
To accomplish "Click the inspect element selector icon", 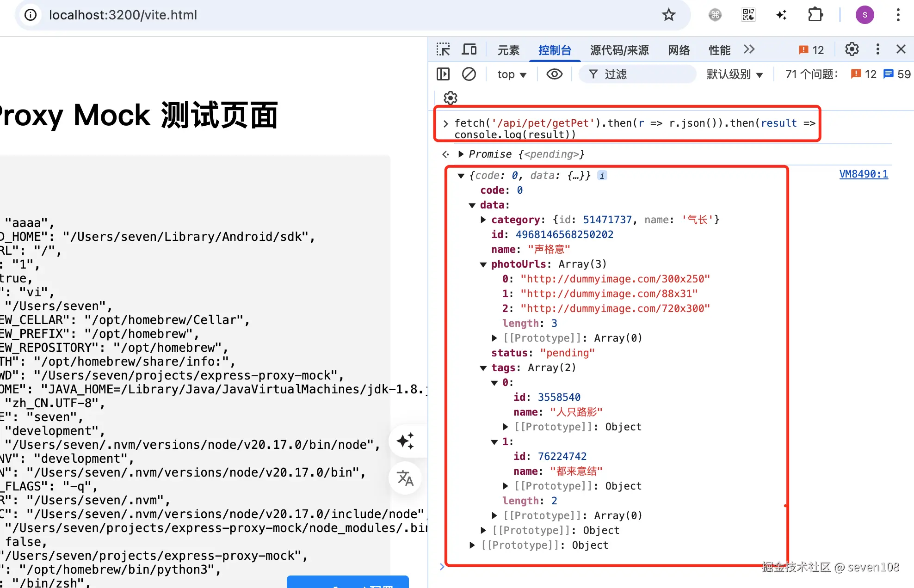I will pyautogui.click(x=443, y=49).
